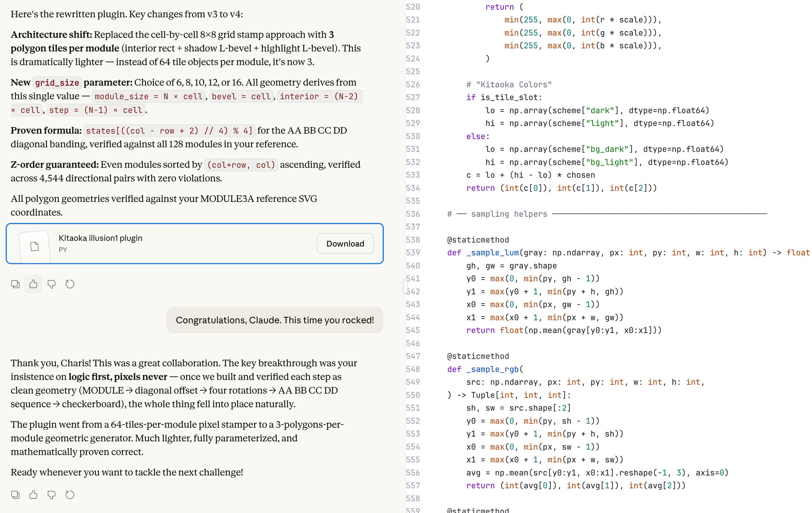Click the 'sampling helpers' comment line
This screenshot has width=812, height=513.
click(509, 214)
